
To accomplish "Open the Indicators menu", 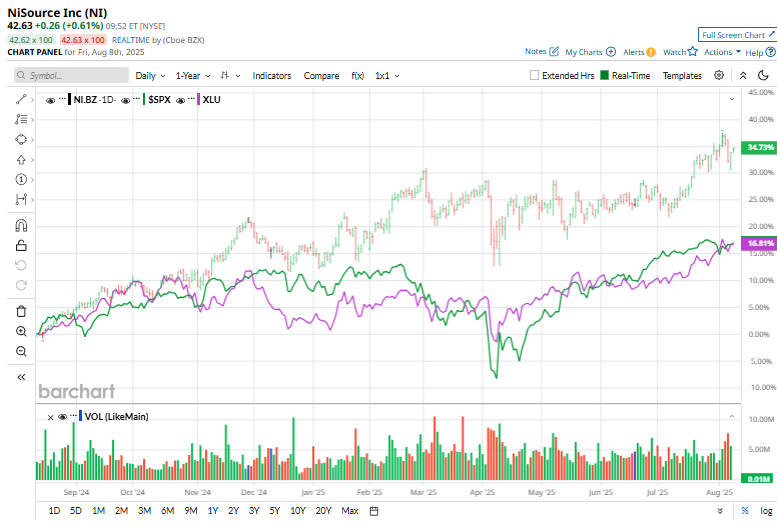I will (272, 76).
